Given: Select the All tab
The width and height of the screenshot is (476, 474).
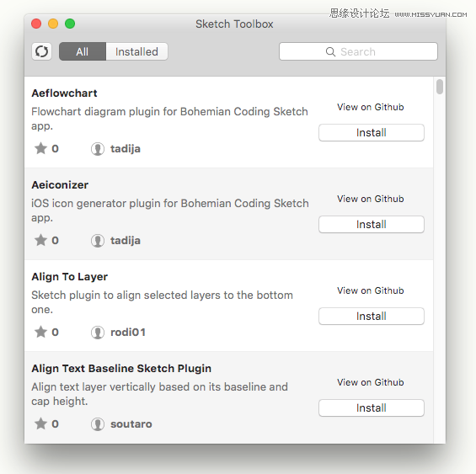Looking at the screenshot, I should (83, 51).
